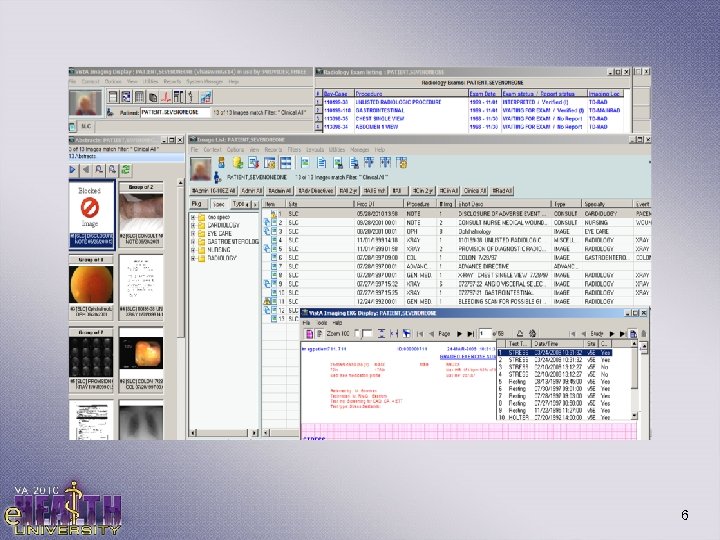This screenshot has height=540, width=720.
Task: Click the next page arrow in EKG Display
Action: pos(459,334)
